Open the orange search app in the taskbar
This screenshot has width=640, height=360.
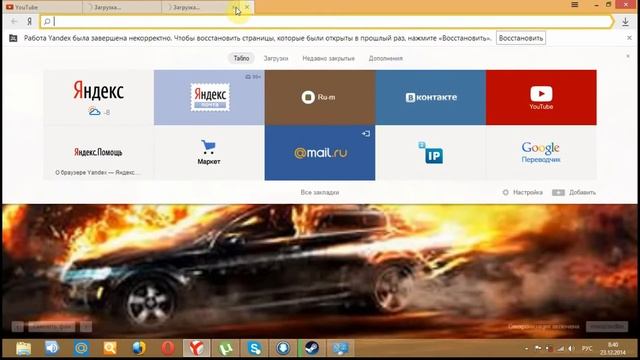110,348
